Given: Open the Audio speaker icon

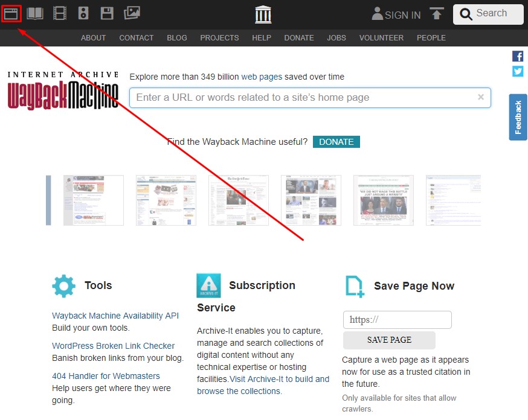Looking at the screenshot, I should coord(83,13).
